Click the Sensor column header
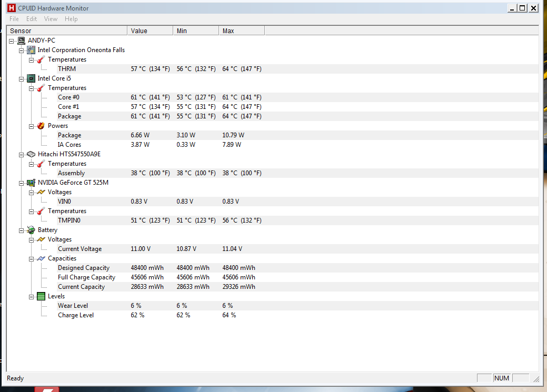Screen dimensions: 547x392 67,31
